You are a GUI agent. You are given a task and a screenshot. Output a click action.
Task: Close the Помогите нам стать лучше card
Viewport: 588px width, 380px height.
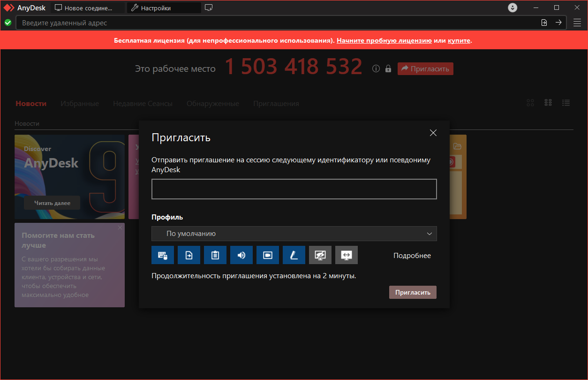coord(120,228)
